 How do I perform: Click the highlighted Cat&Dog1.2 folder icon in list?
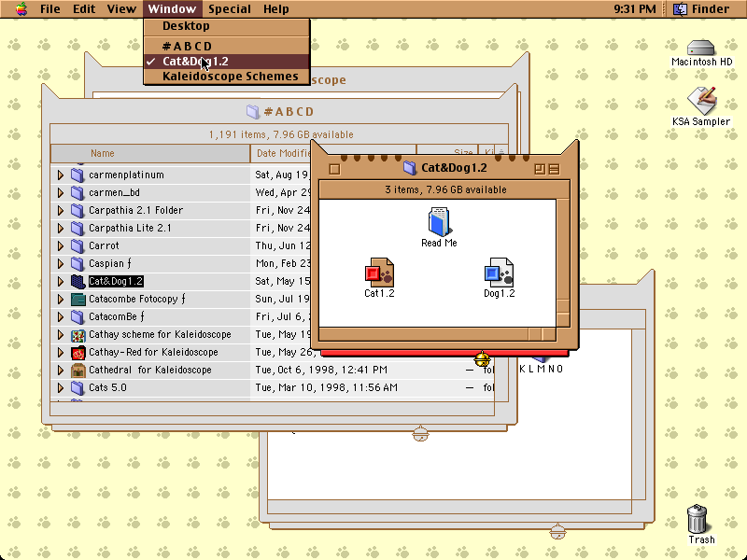click(78, 282)
